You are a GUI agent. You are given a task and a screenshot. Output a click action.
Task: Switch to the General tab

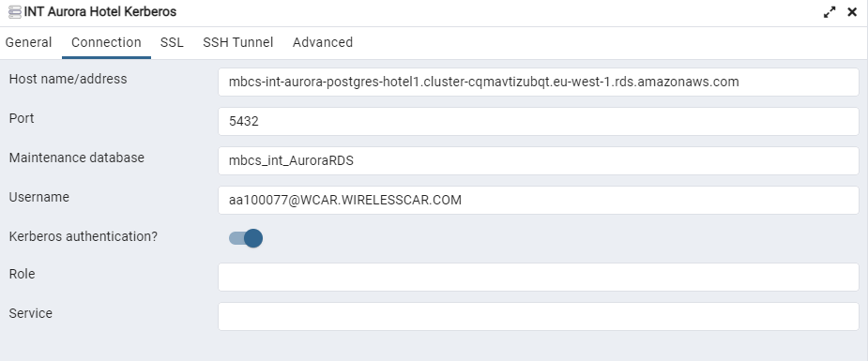(29, 42)
